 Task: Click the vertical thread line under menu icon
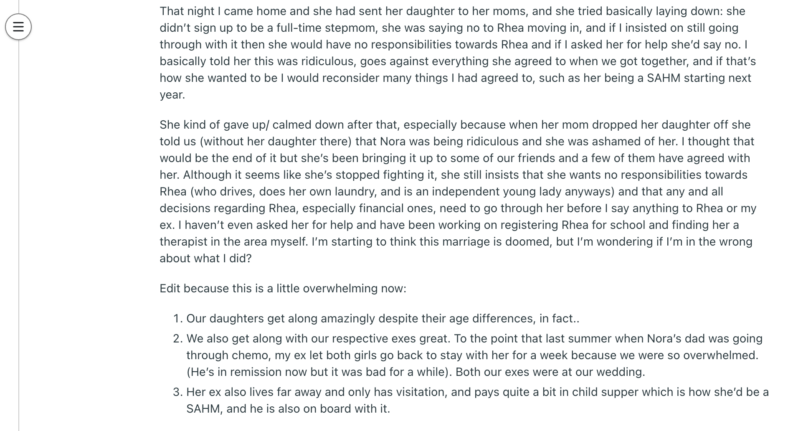point(19,236)
